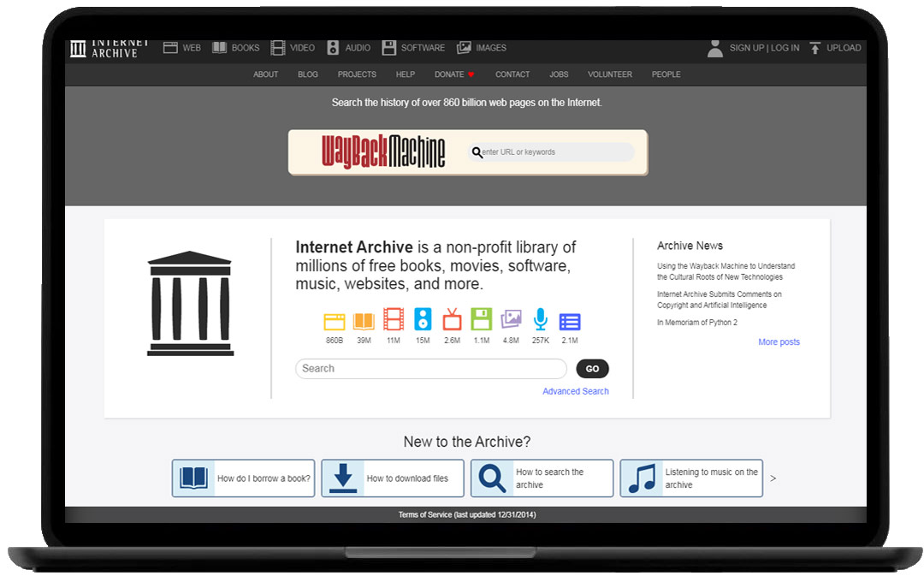Click How do I borrow a book
Image resolution: width=924 pixels, height=582 pixels.
click(x=264, y=478)
